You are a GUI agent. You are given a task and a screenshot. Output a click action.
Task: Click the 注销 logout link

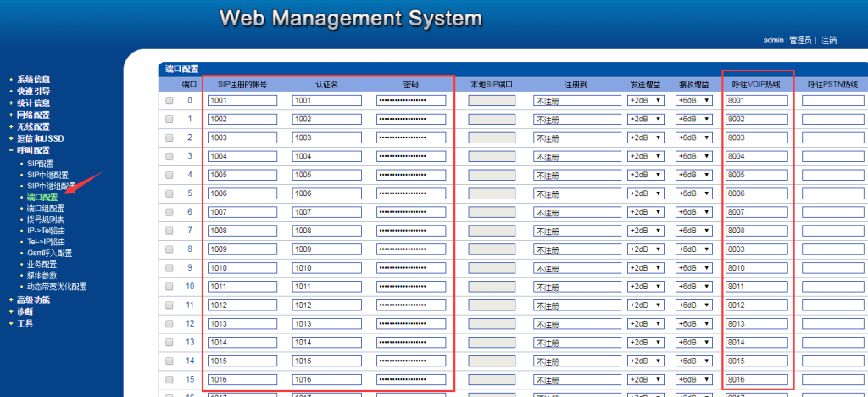[829, 40]
